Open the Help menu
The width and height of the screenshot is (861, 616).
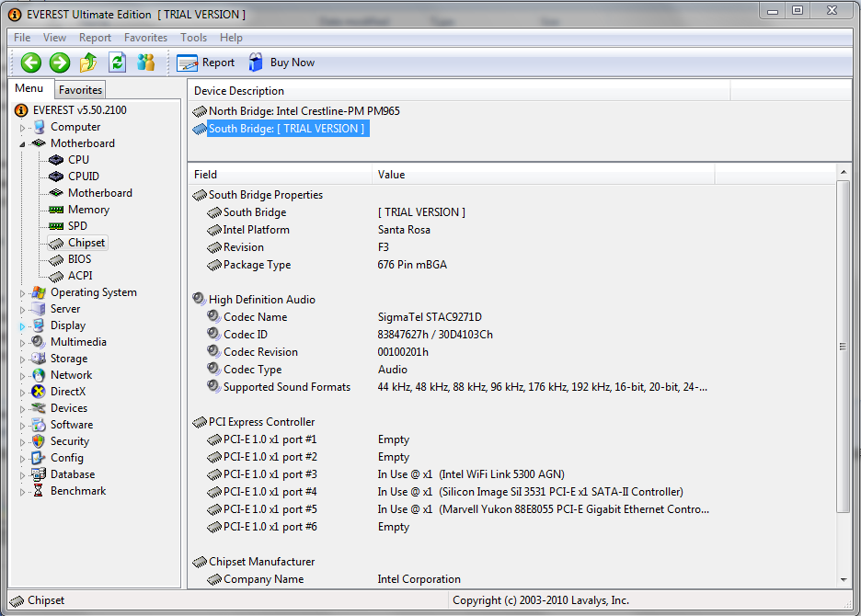point(231,38)
